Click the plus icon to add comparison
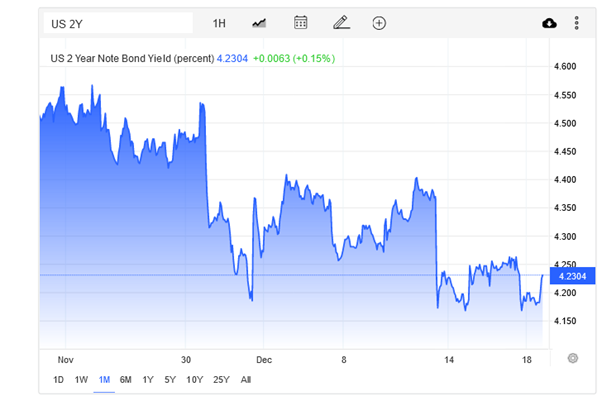This screenshot has width=602, height=401. coord(379,23)
